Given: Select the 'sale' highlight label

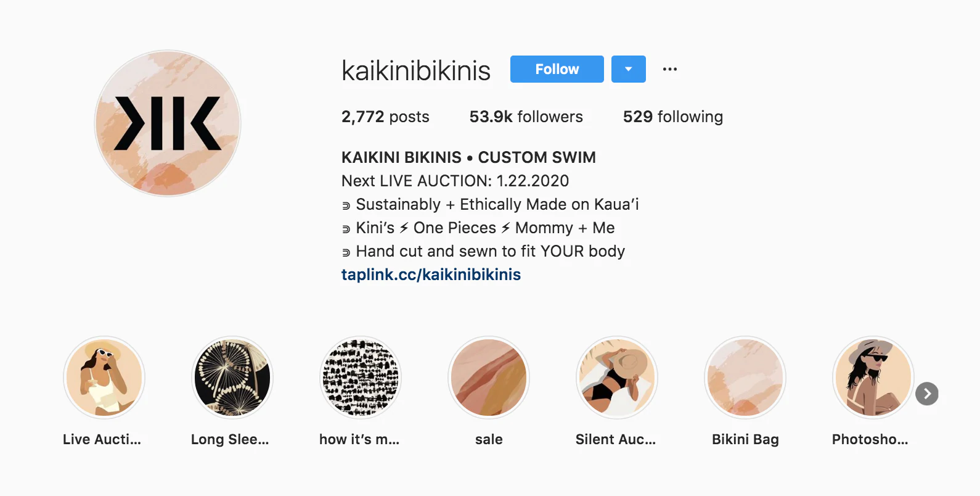Looking at the screenshot, I should [x=489, y=439].
